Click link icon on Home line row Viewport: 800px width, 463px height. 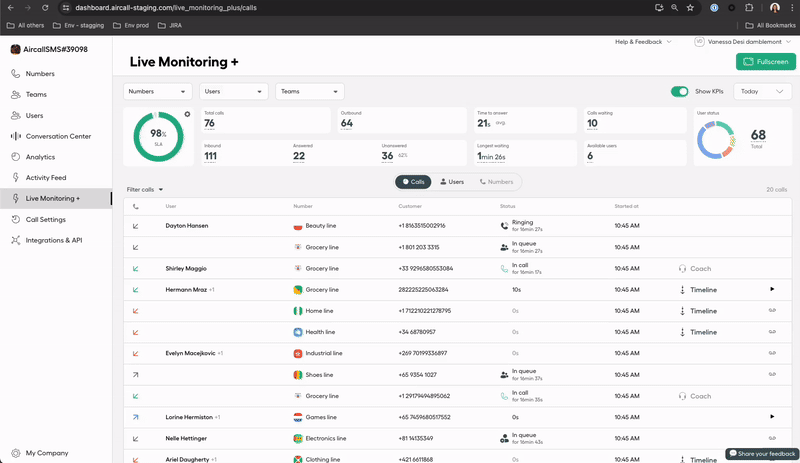pyautogui.click(x=772, y=311)
